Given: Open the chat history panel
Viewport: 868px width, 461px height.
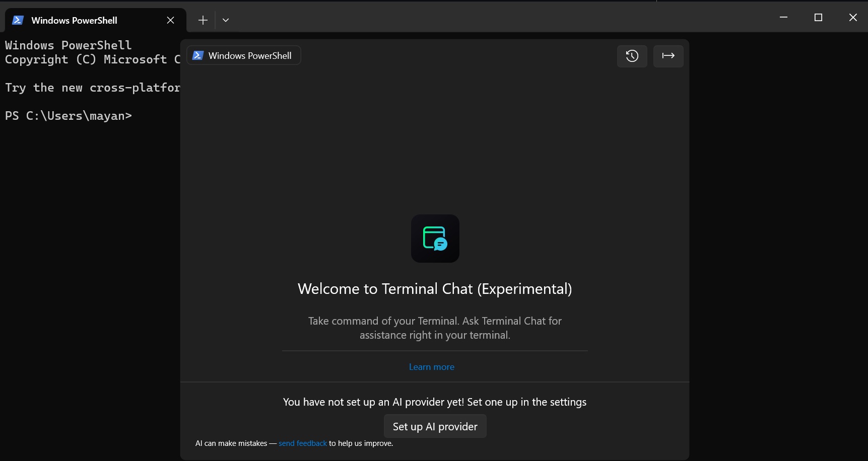Looking at the screenshot, I should coord(632,56).
